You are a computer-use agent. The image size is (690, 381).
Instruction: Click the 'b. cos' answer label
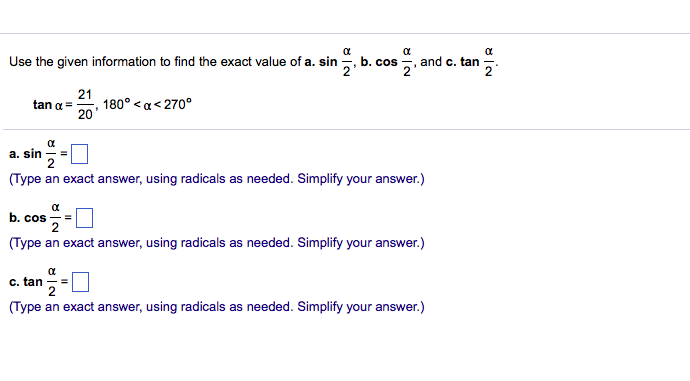28,218
